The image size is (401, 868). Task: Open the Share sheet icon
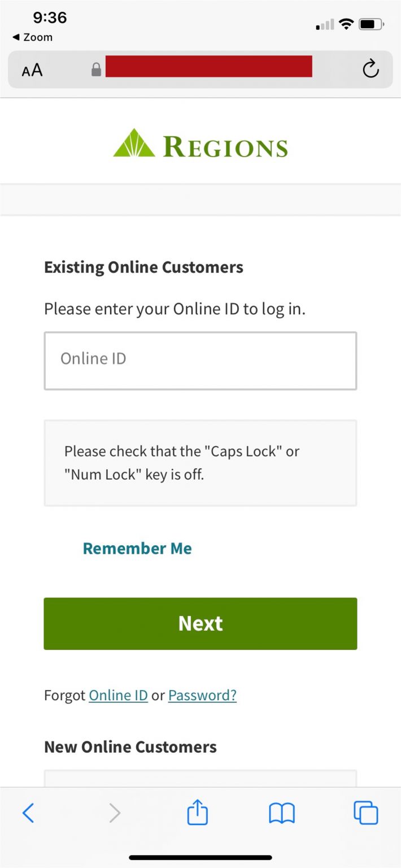198,813
